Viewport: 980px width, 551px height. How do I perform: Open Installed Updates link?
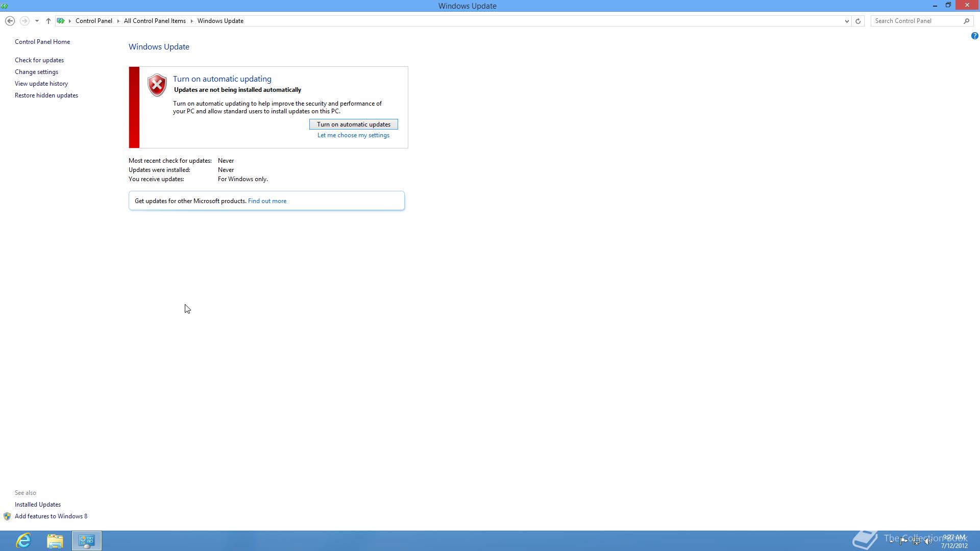(x=38, y=505)
